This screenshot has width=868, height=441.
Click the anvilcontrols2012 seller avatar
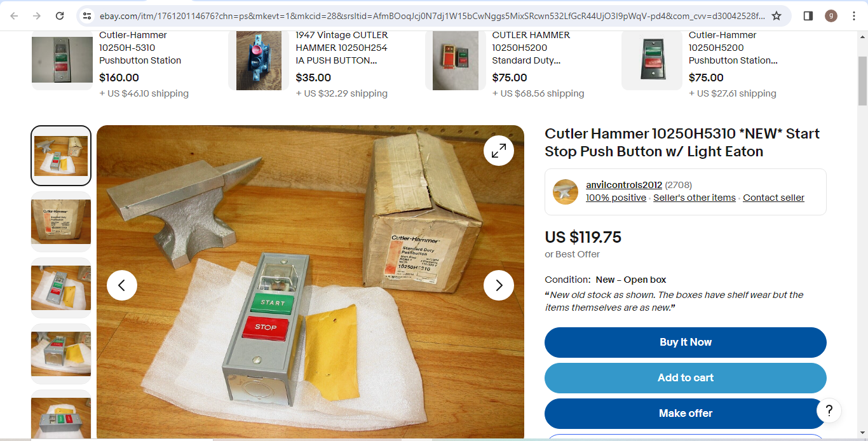coord(566,192)
